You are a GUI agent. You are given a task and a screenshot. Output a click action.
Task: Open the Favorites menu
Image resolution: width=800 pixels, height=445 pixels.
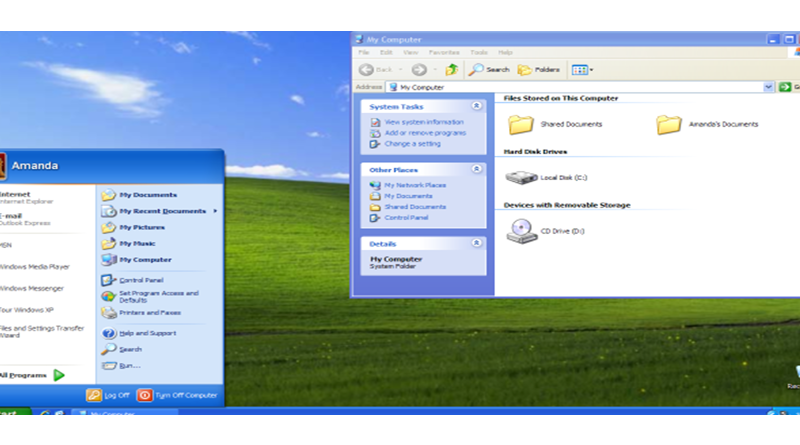click(x=444, y=53)
